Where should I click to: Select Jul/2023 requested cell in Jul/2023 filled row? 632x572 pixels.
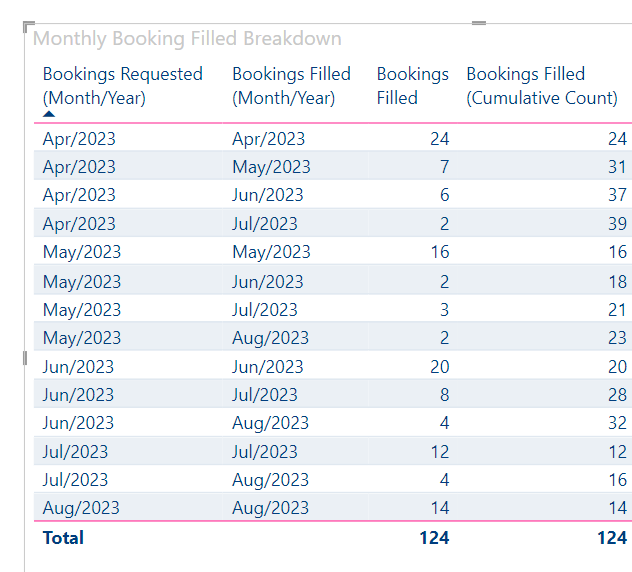pyautogui.click(x=75, y=451)
